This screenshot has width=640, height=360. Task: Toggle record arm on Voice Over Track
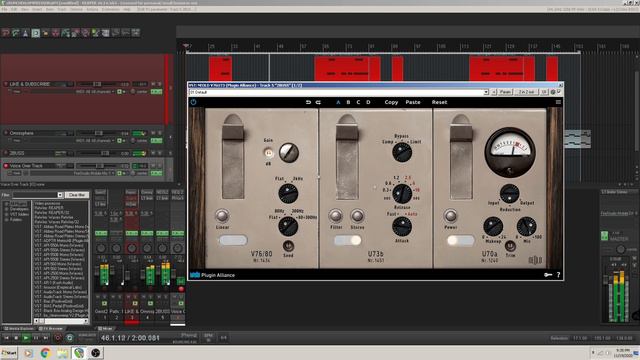tap(6, 166)
